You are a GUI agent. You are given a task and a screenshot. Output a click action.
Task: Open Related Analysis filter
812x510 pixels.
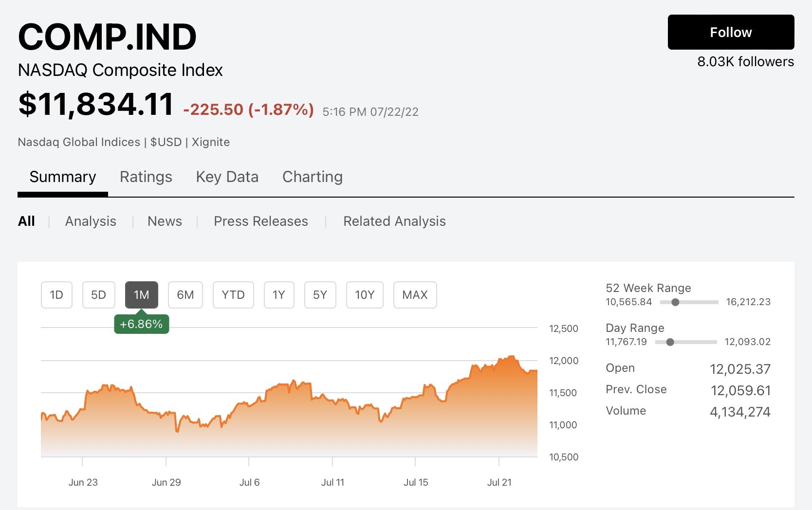tap(394, 221)
